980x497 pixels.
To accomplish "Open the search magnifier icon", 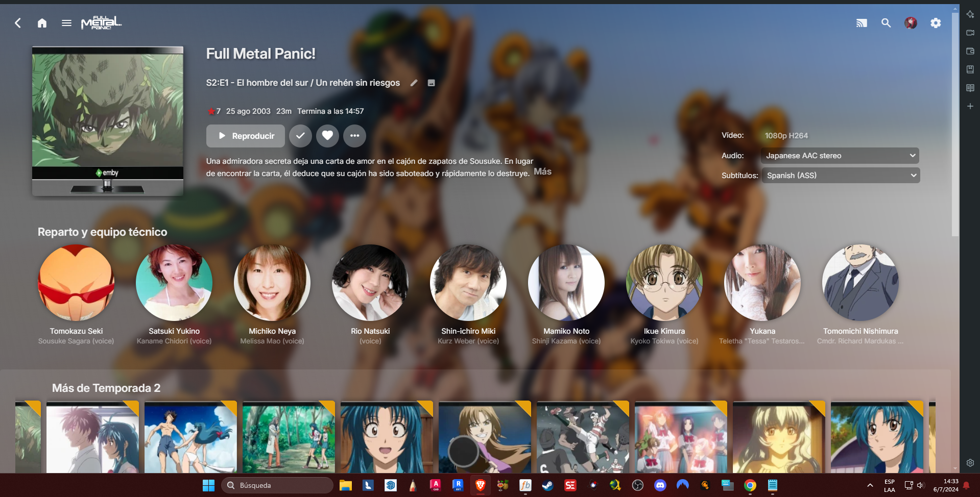I will (x=886, y=23).
